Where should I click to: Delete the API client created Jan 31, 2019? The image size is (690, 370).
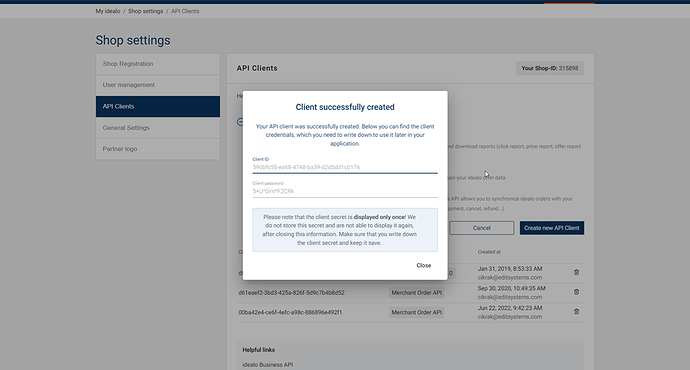(576, 272)
